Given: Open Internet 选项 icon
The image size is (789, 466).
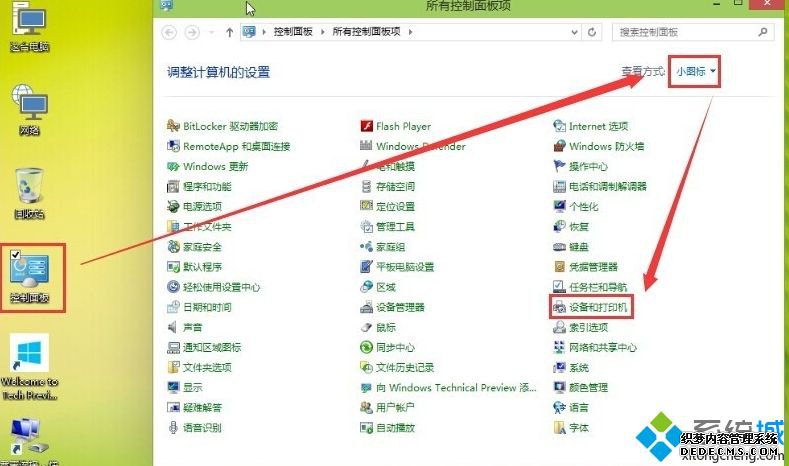Looking at the screenshot, I should click(x=559, y=126).
